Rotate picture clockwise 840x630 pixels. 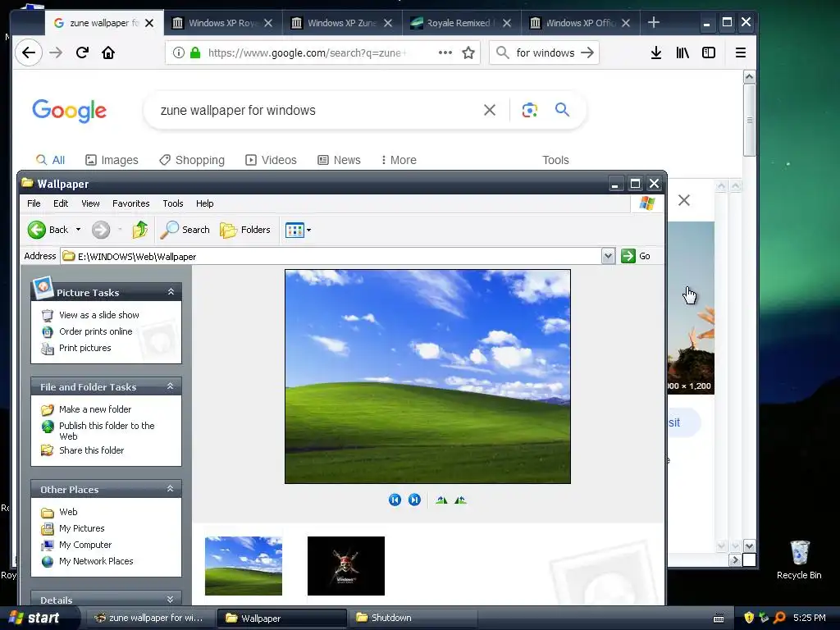pyautogui.click(x=441, y=500)
